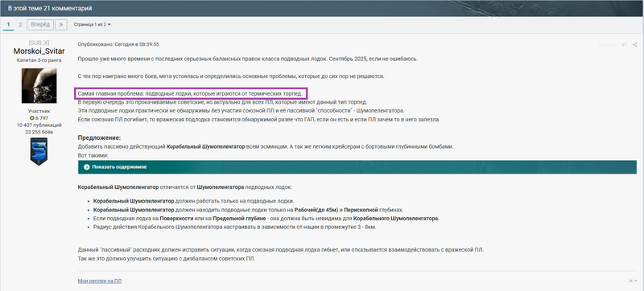The height and width of the screenshot is (291, 644).
Task: Click the 'Участник' member group label
Action: click(39, 111)
